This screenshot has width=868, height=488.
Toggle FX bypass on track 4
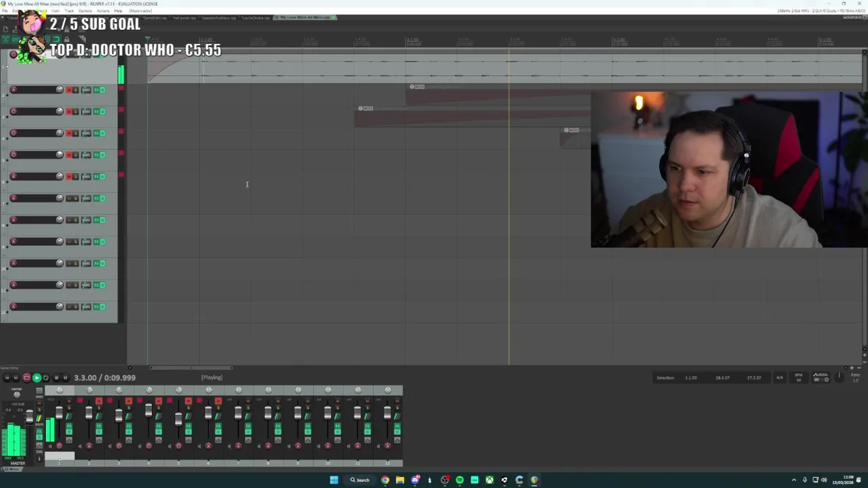[x=102, y=133]
